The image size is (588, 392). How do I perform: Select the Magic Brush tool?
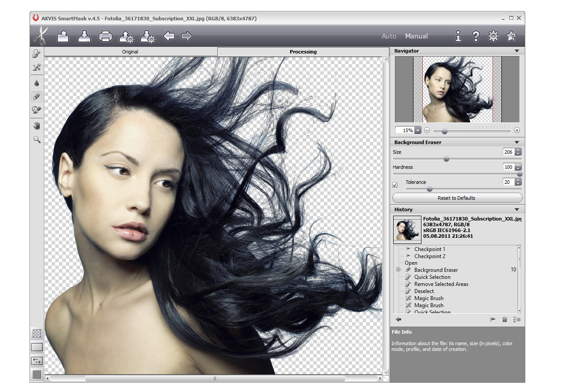click(37, 68)
